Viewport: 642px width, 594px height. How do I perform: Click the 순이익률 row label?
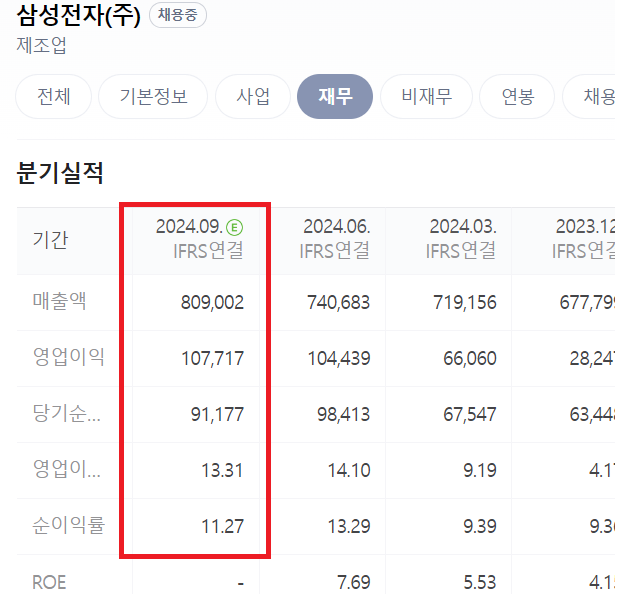[x=68, y=525]
